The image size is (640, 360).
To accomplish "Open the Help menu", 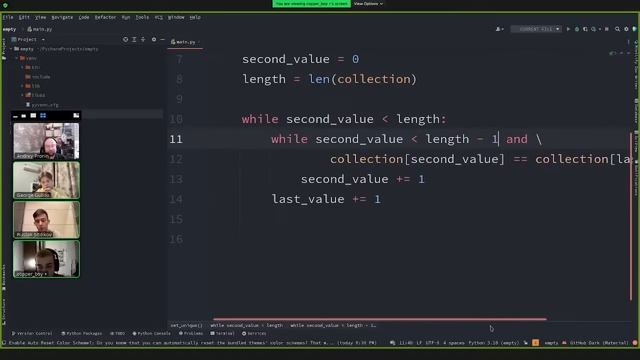I will [195, 17].
